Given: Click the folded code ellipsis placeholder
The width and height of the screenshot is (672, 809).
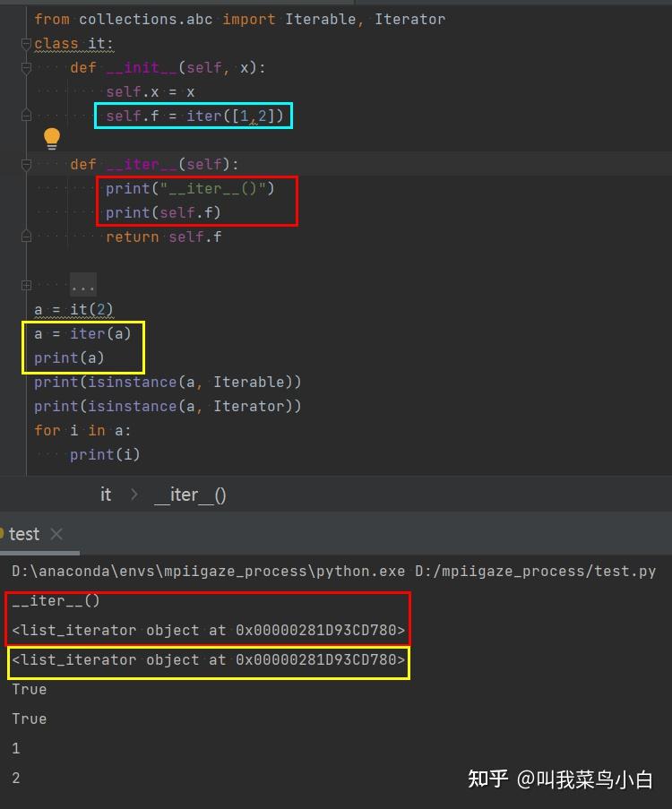Looking at the screenshot, I should point(82,286).
